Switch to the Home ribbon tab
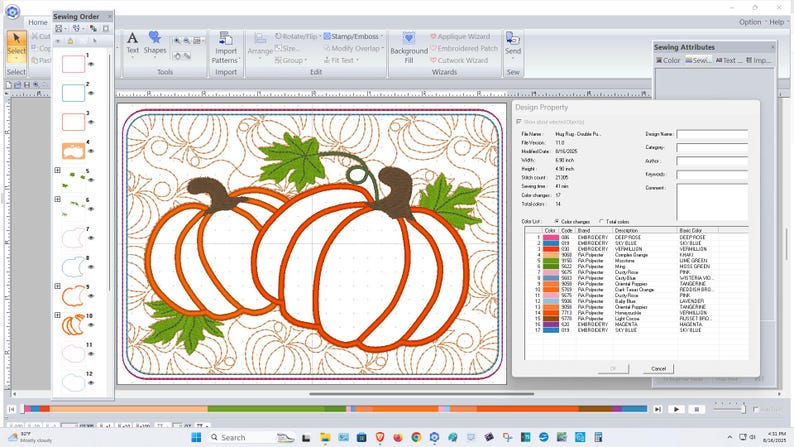Viewport: 794px width, 447px height. pos(37,22)
